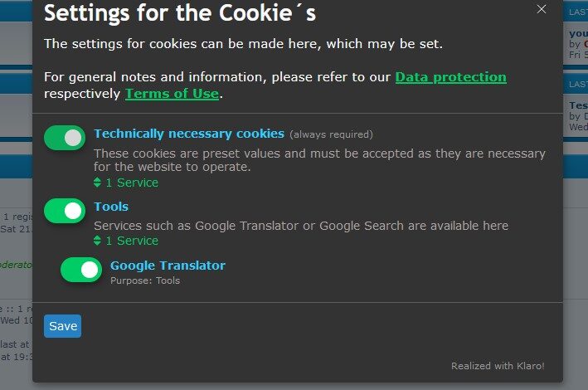Click the preset values cookie description text

(x=319, y=160)
